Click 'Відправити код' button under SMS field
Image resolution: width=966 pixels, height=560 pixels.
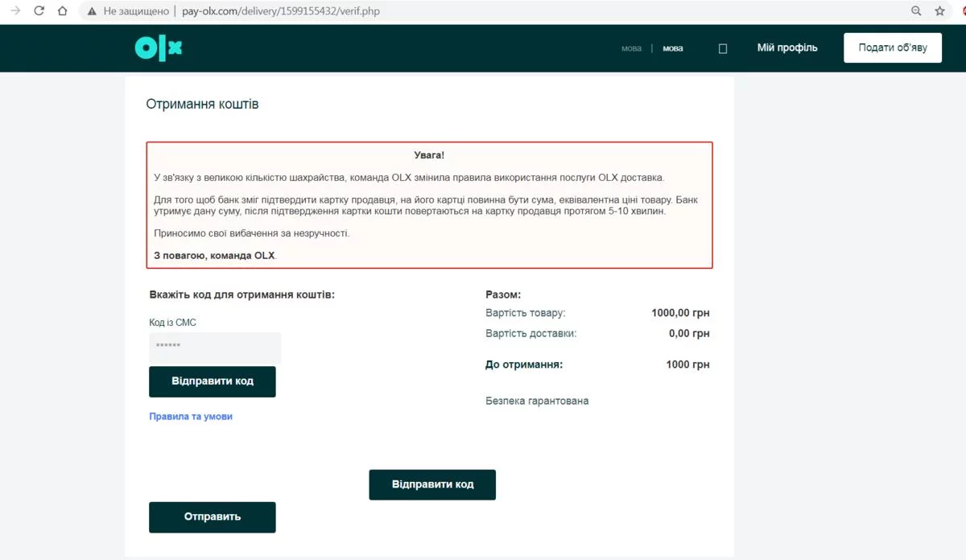click(213, 381)
